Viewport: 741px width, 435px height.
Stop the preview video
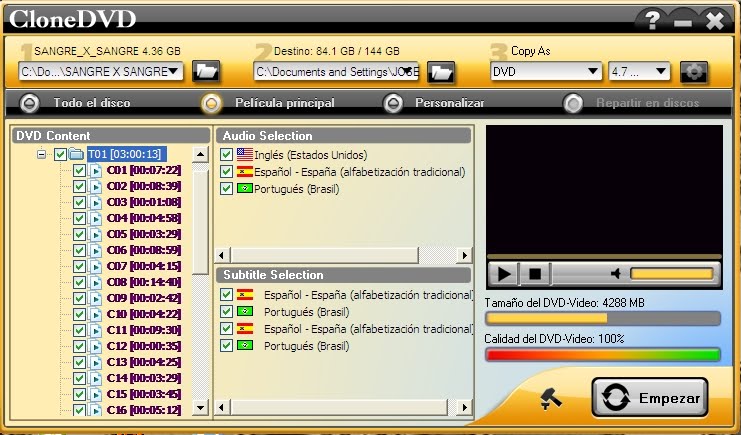(x=535, y=274)
